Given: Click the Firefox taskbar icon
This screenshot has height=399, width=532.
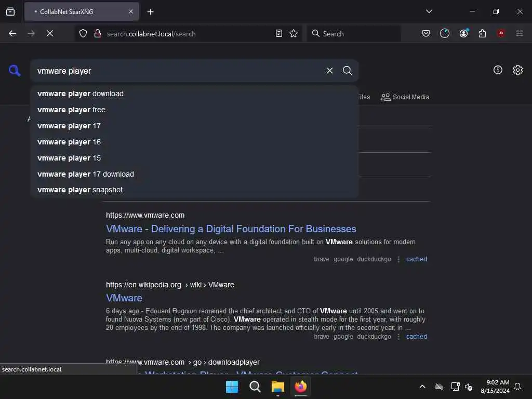Looking at the screenshot, I should (301, 387).
